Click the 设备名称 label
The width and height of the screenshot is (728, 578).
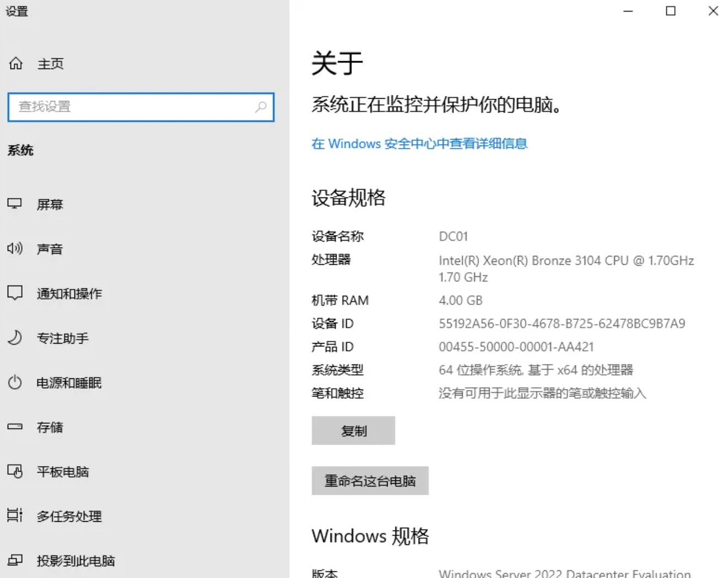338,237
